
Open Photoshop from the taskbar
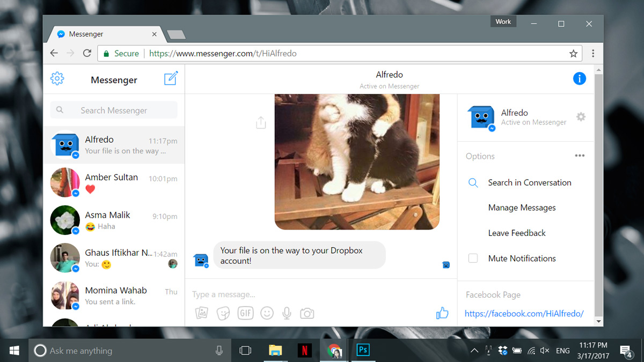(363, 350)
